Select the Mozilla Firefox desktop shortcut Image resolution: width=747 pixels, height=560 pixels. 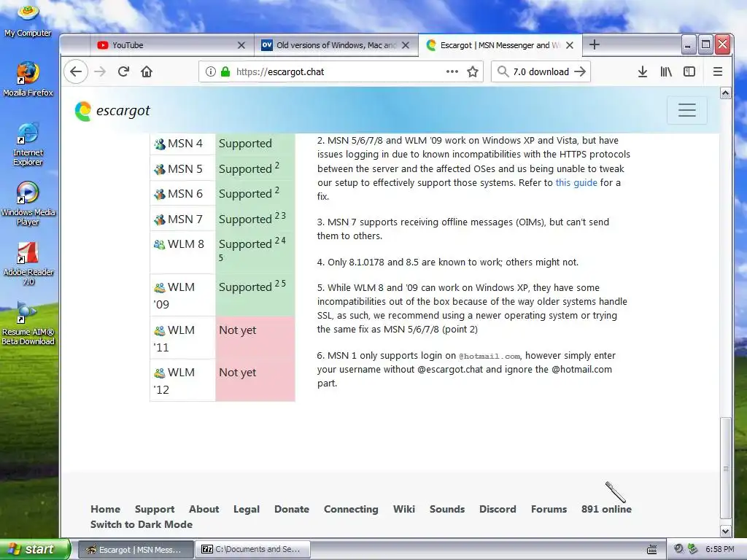28,79
